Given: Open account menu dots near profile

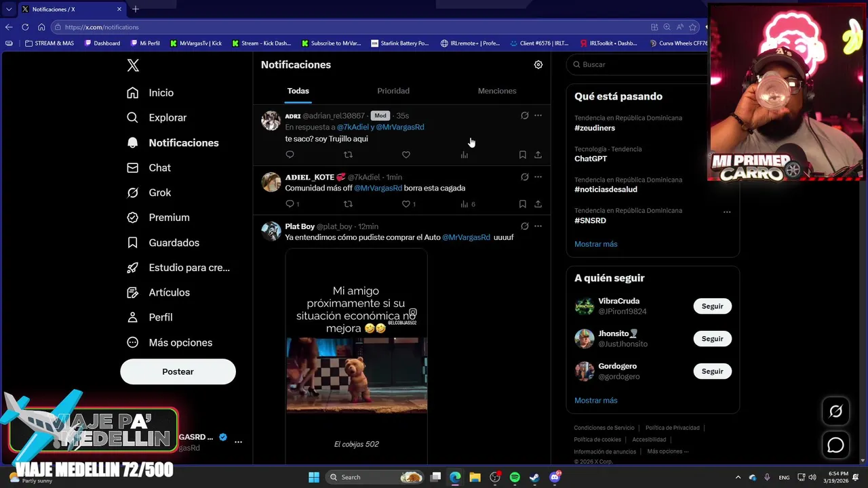Looking at the screenshot, I should (x=238, y=442).
